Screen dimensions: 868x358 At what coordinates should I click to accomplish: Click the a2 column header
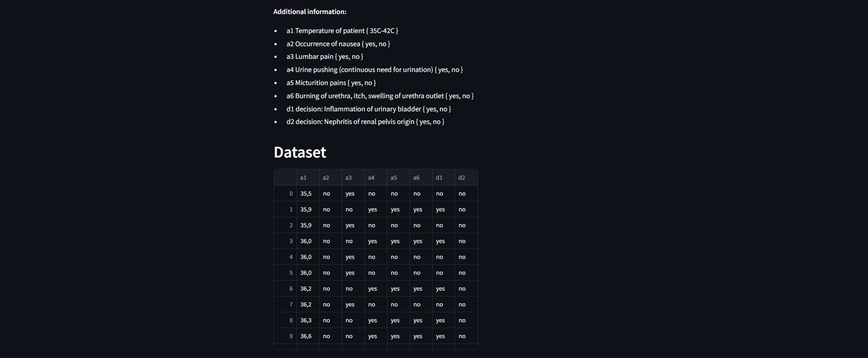click(x=330, y=177)
